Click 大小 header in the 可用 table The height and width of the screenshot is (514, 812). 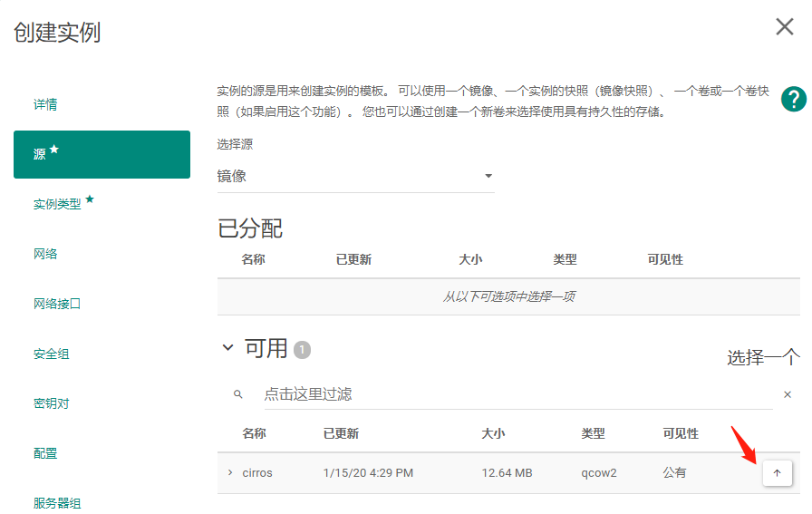tap(494, 433)
